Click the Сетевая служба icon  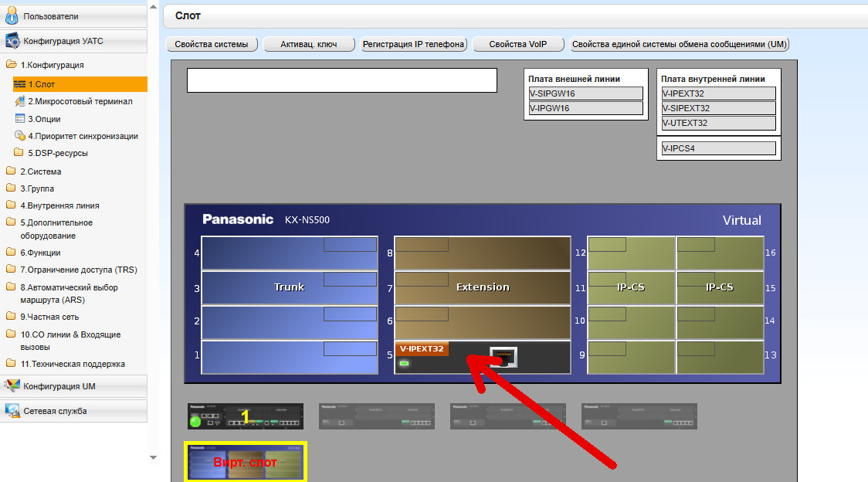pyautogui.click(x=12, y=410)
